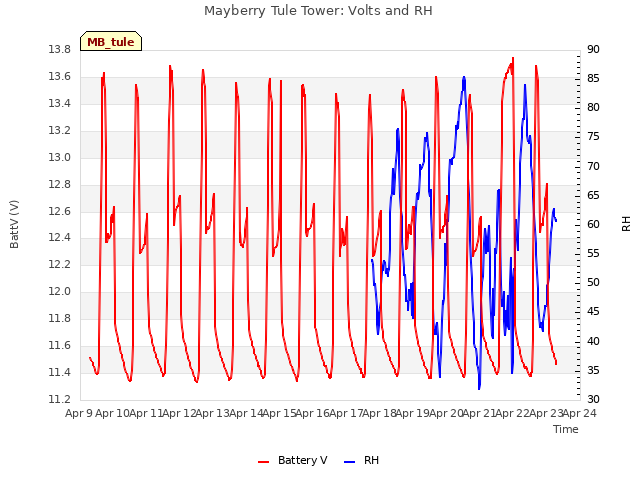Toggle the RH legend entry

point(361,460)
